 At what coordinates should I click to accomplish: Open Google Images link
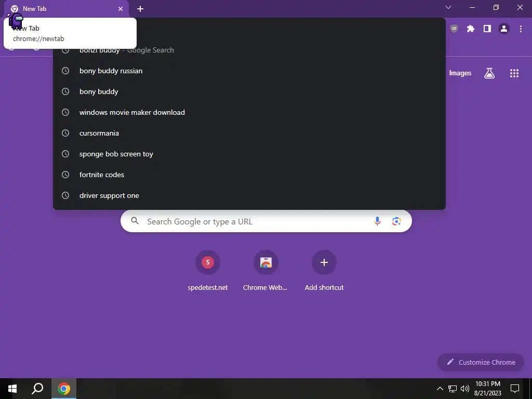[460, 73]
